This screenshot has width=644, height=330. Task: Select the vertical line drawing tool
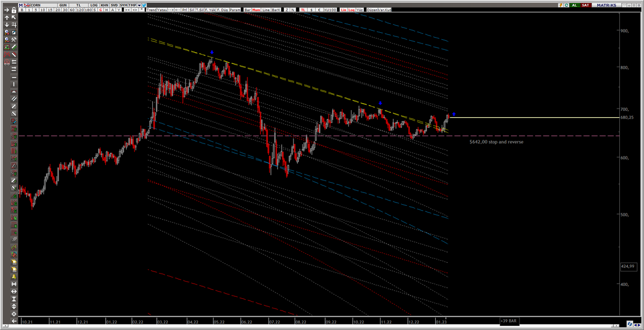(x=14, y=84)
